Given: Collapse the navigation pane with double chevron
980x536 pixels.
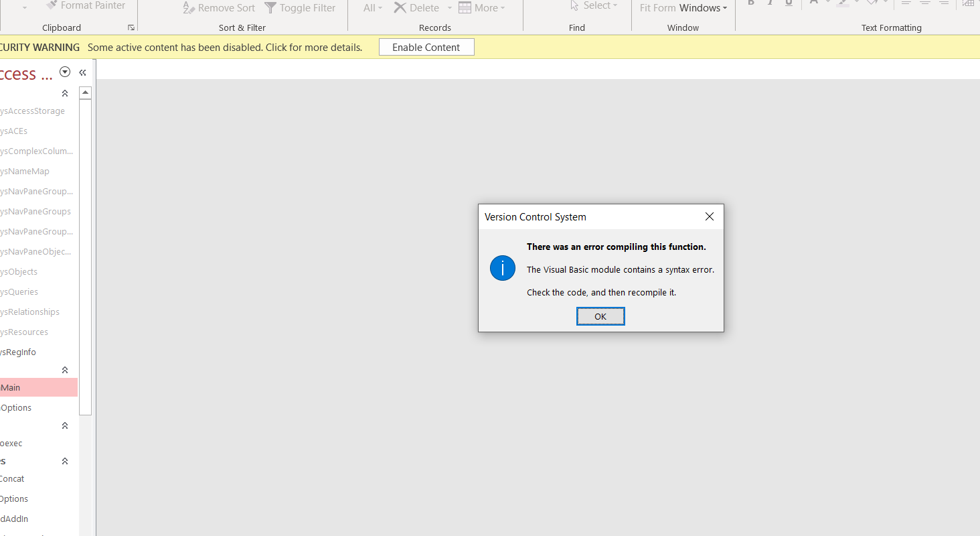Looking at the screenshot, I should point(82,72).
